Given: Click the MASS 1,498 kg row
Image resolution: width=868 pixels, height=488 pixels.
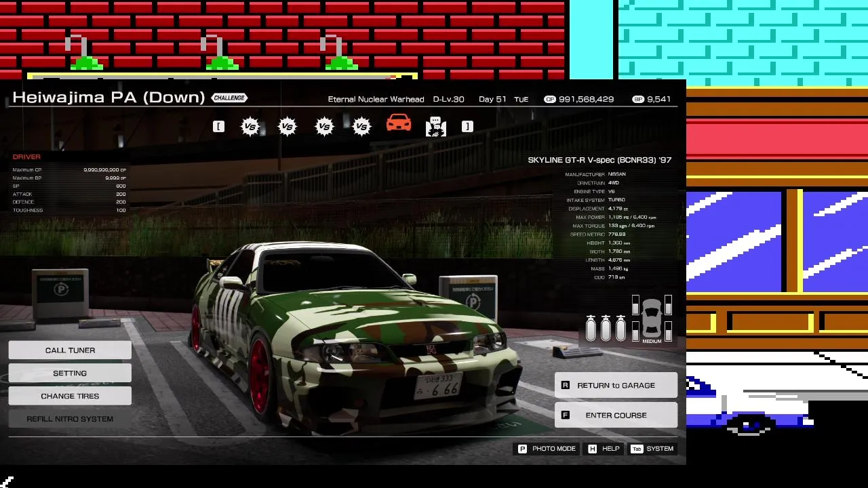Looking at the screenshot, I should coord(610,268).
